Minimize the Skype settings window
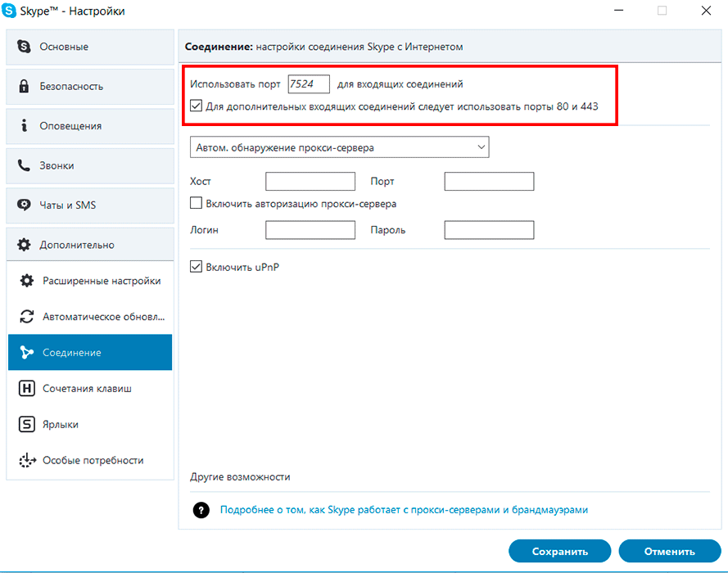The width and height of the screenshot is (728, 573). 618,10
